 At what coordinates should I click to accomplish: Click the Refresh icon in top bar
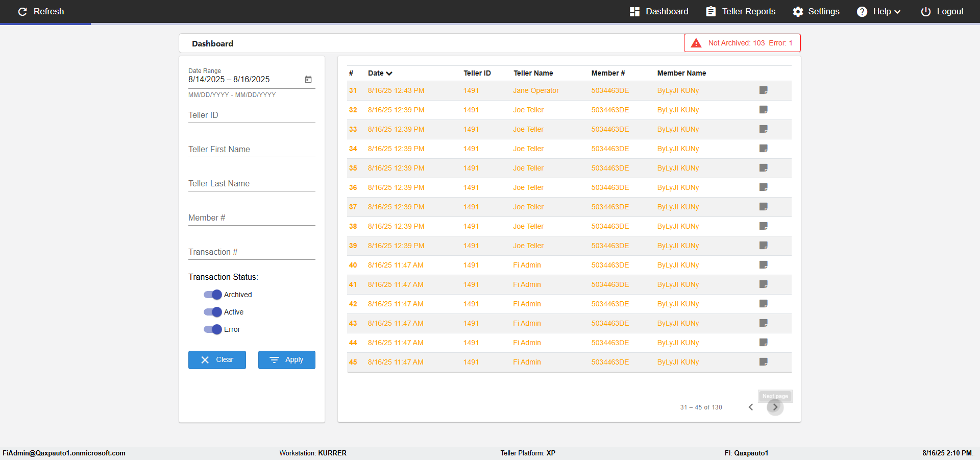click(x=22, y=11)
